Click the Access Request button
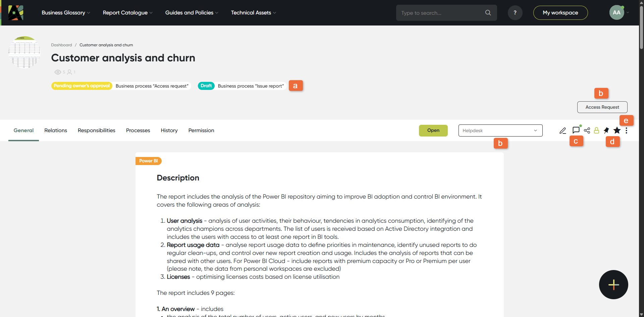The height and width of the screenshot is (317, 644). (x=602, y=107)
